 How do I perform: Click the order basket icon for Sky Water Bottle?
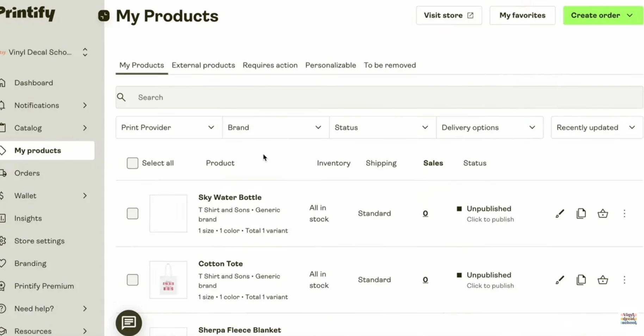pos(603,213)
